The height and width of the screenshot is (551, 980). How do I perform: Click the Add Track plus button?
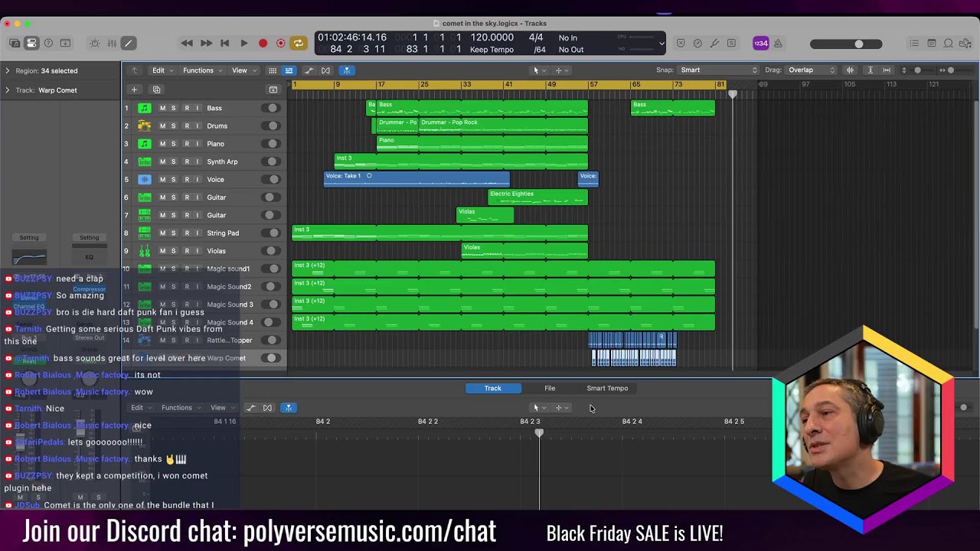pos(134,90)
